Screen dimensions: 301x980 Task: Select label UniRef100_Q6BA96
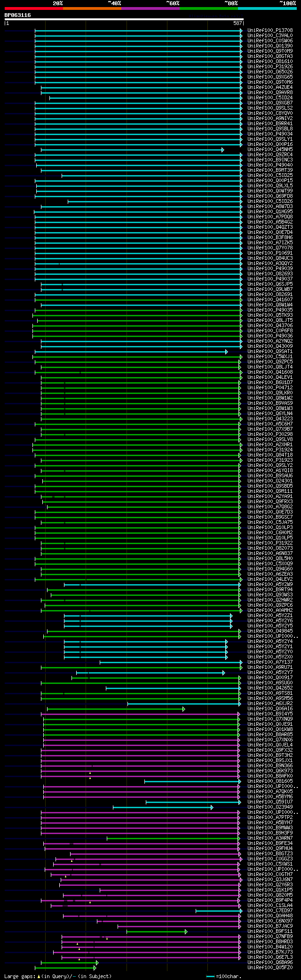270,963
